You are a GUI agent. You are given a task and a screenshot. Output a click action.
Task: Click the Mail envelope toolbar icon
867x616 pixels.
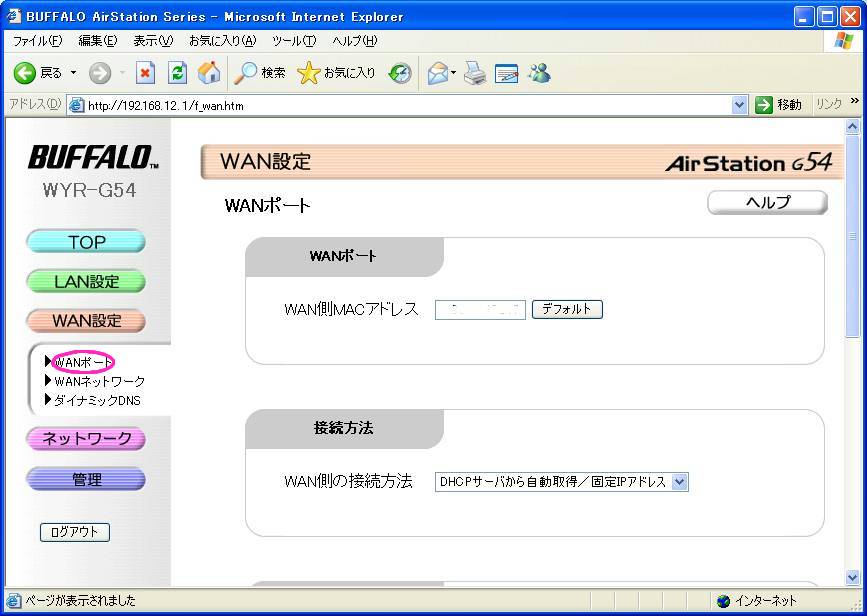(x=437, y=73)
